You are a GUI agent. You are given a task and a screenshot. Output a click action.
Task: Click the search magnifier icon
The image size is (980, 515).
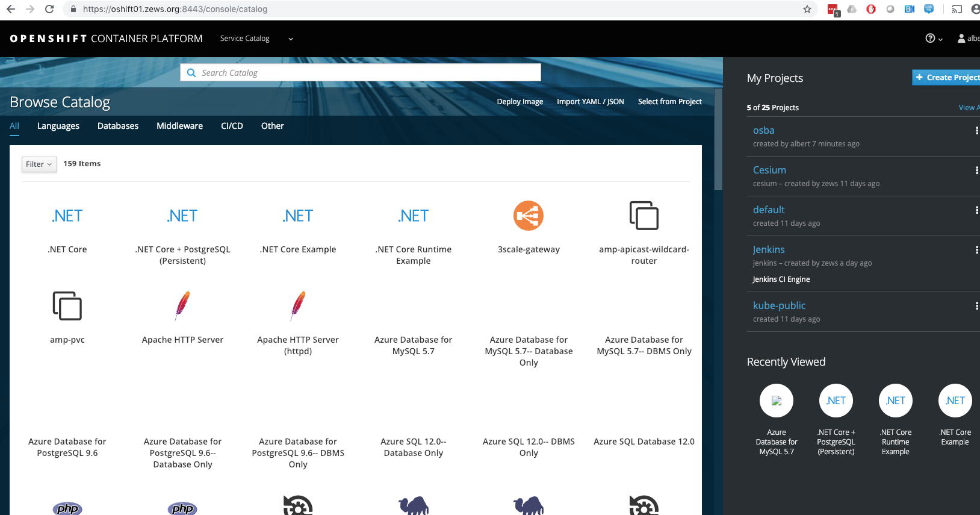191,73
